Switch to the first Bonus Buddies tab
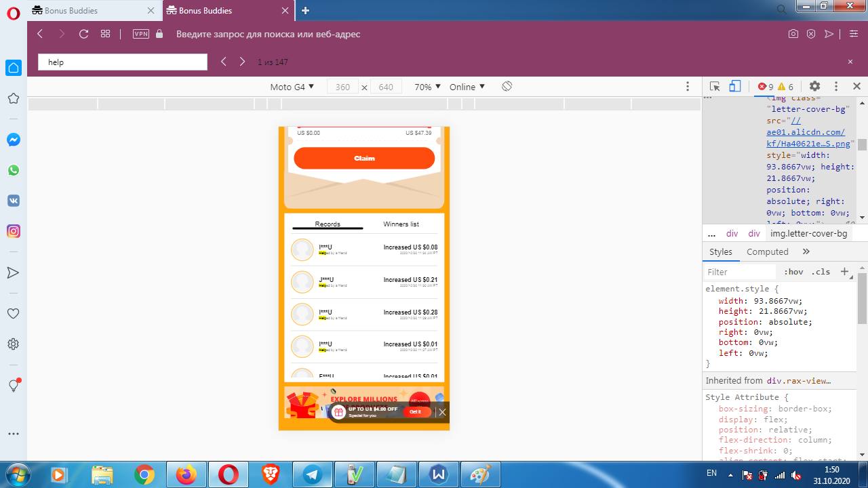Viewport: 868px width, 488px height. pos(94,10)
